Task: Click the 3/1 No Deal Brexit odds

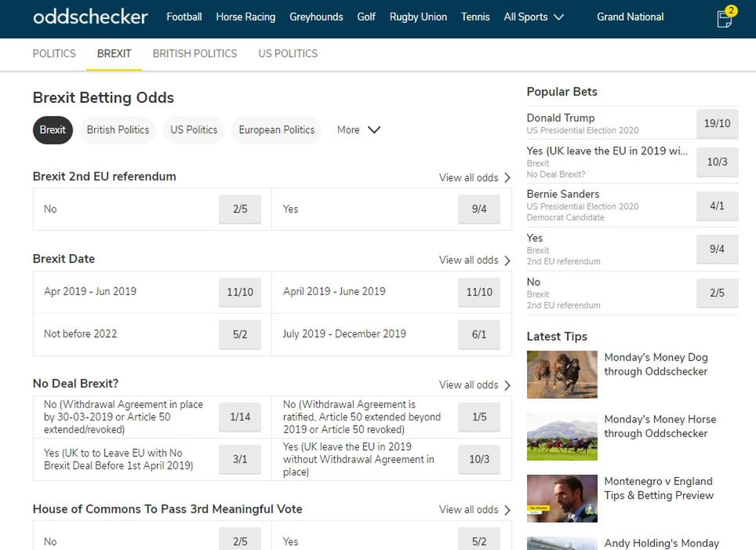Action: click(240, 459)
